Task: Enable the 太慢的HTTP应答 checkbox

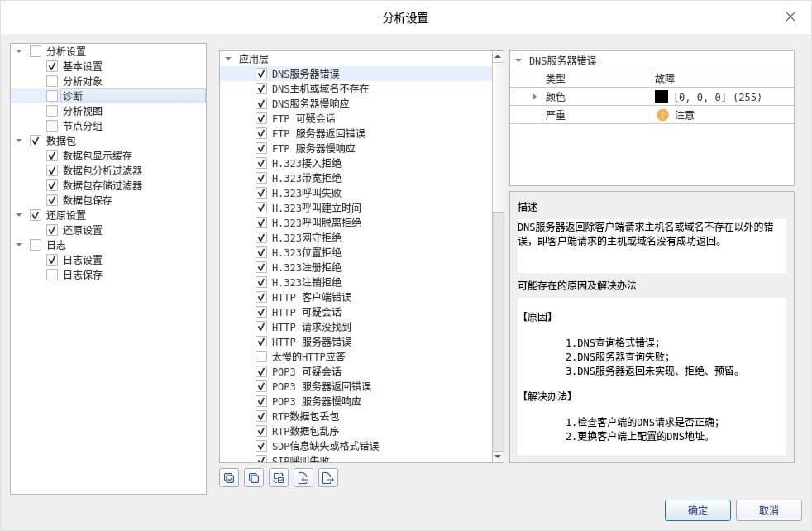Action: point(261,356)
